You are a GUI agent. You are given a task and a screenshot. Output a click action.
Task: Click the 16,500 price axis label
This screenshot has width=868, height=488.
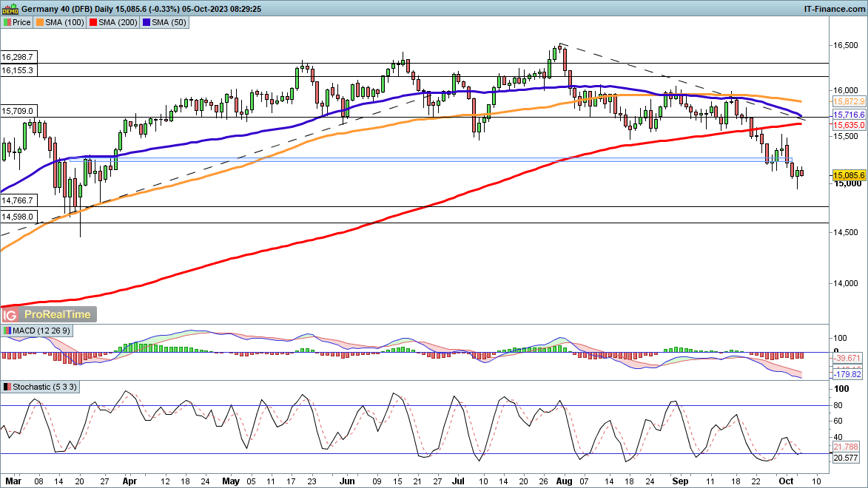(x=846, y=45)
